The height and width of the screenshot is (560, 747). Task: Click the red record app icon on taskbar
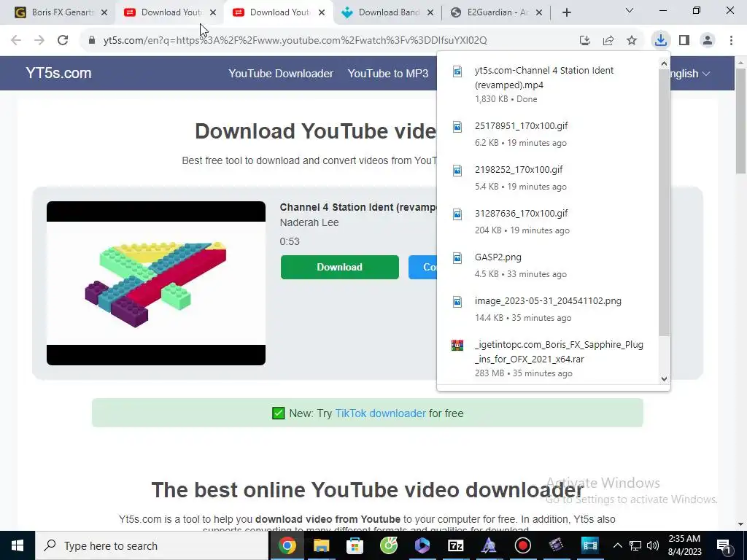pyautogui.click(x=522, y=545)
